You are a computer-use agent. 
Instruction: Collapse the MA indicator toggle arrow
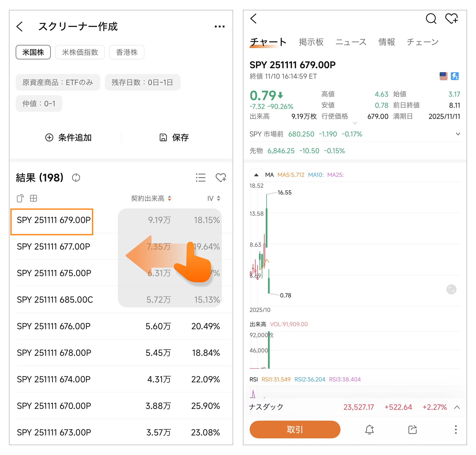(x=256, y=175)
